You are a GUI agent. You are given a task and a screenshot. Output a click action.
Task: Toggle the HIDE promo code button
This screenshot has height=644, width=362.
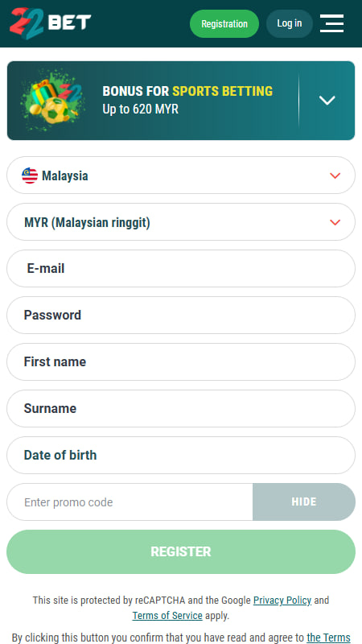[x=304, y=502]
